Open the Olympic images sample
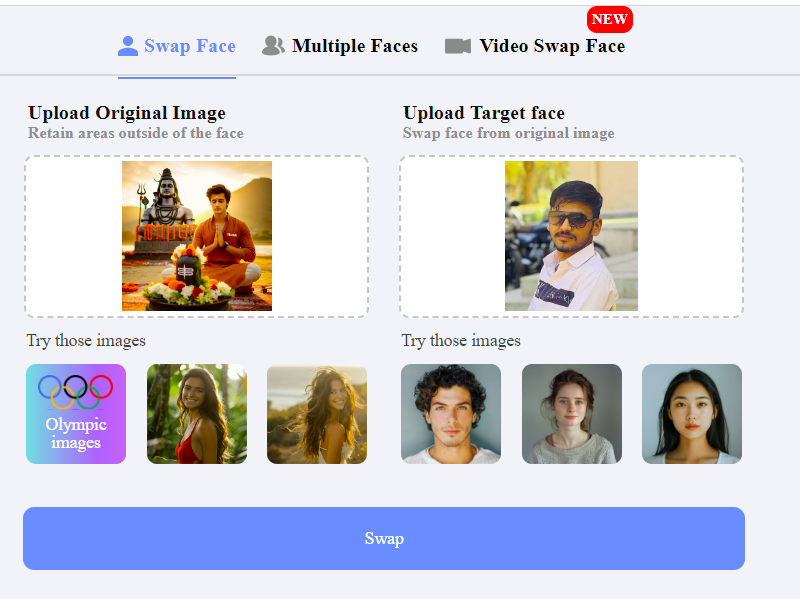The width and height of the screenshot is (800, 599). point(76,414)
